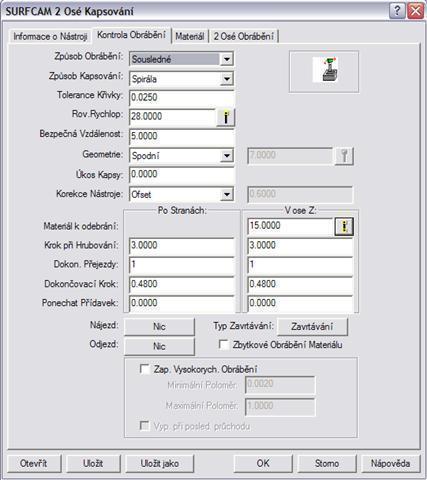This screenshot has height=480, width=427.
Task: Click the disabled info icon beside 7.0000 field
Action: (x=344, y=156)
